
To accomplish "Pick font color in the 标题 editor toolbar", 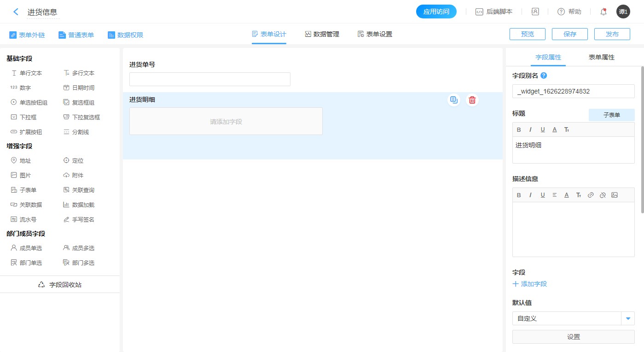I will (x=555, y=129).
